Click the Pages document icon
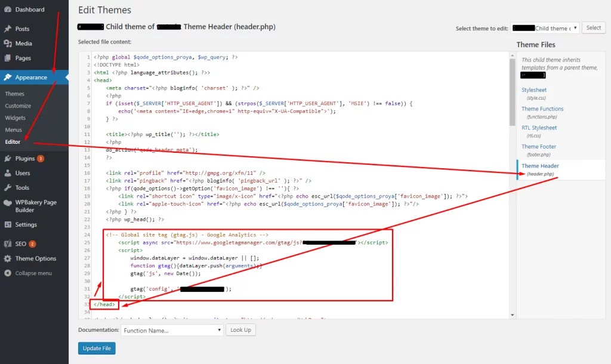Screen dimensions: 611x364 coord(7,58)
